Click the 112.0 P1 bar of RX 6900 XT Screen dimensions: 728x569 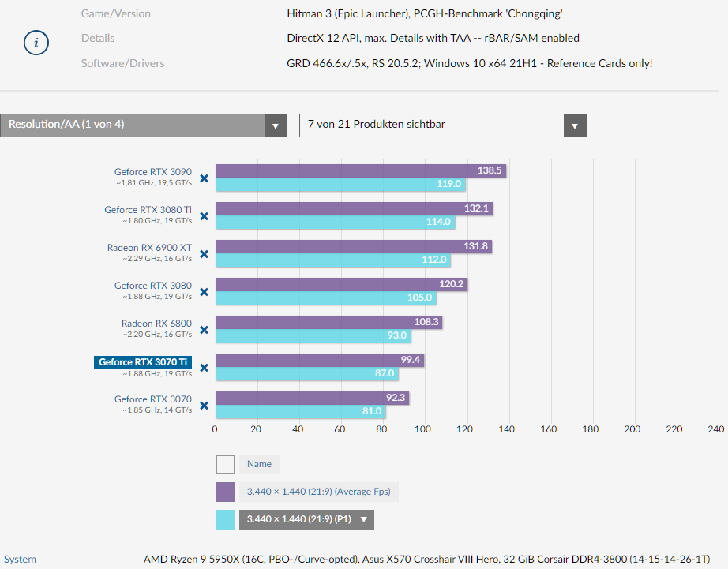(x=333, y=260)
